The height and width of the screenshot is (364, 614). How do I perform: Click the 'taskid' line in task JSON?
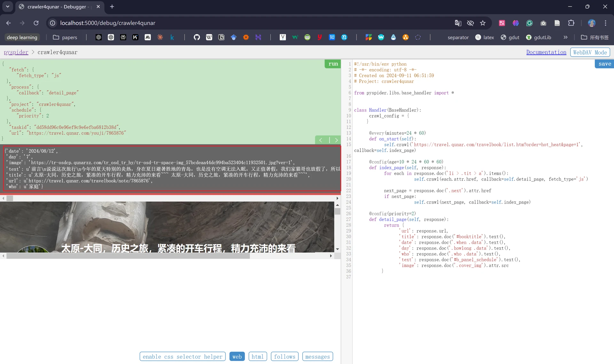click(x=65, y=127)
